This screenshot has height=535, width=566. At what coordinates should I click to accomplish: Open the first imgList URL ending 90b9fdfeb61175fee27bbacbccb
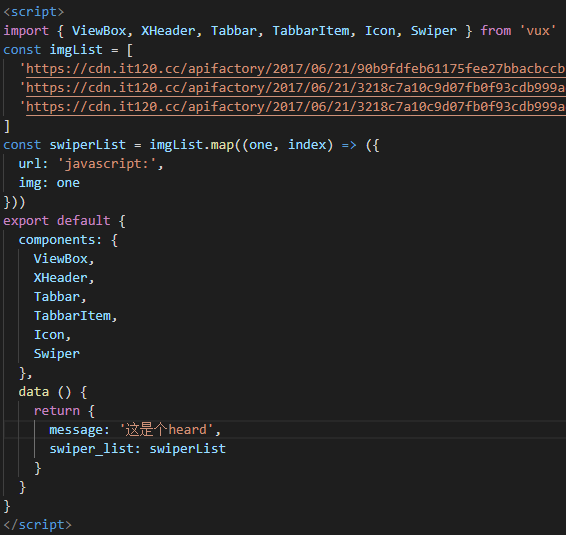[x=296, y=69]
